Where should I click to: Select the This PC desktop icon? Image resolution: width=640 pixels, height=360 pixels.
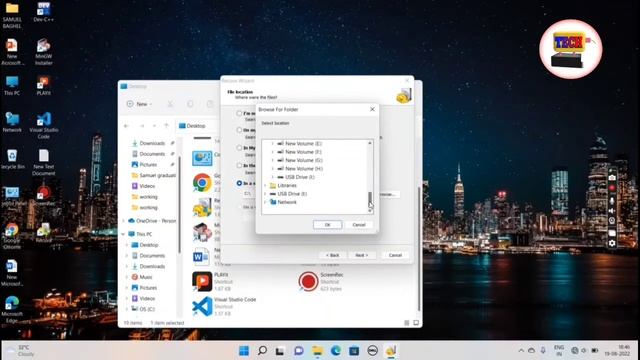[12, 85]
